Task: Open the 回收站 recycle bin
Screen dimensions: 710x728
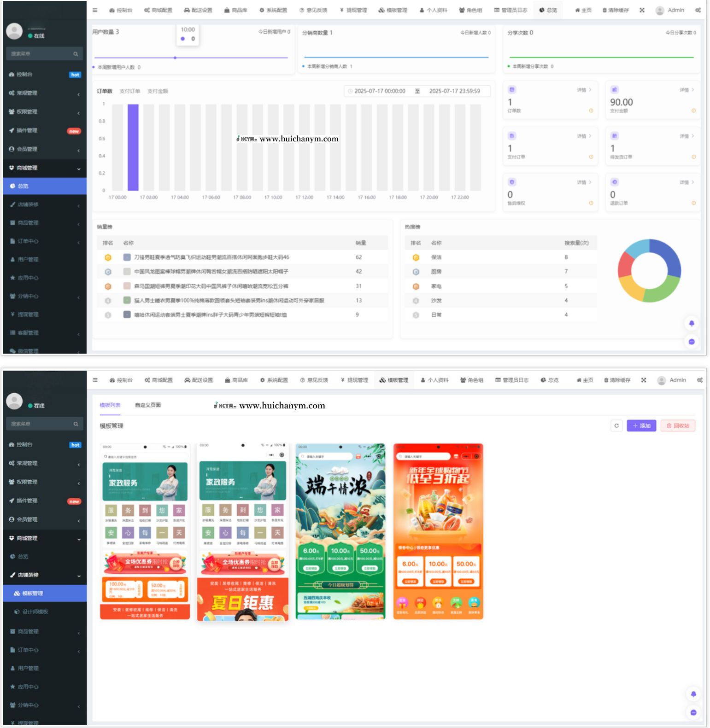Action: click(678, 426)
